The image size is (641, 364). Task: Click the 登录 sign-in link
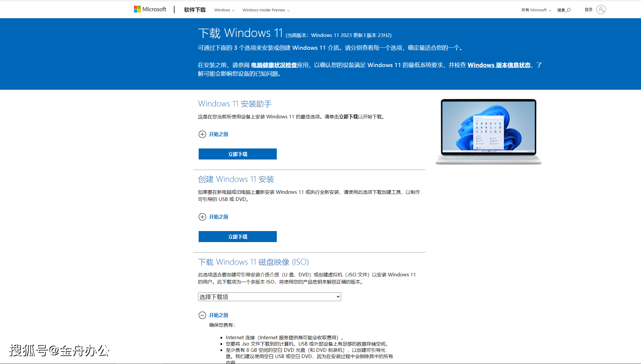click(588, 10)
